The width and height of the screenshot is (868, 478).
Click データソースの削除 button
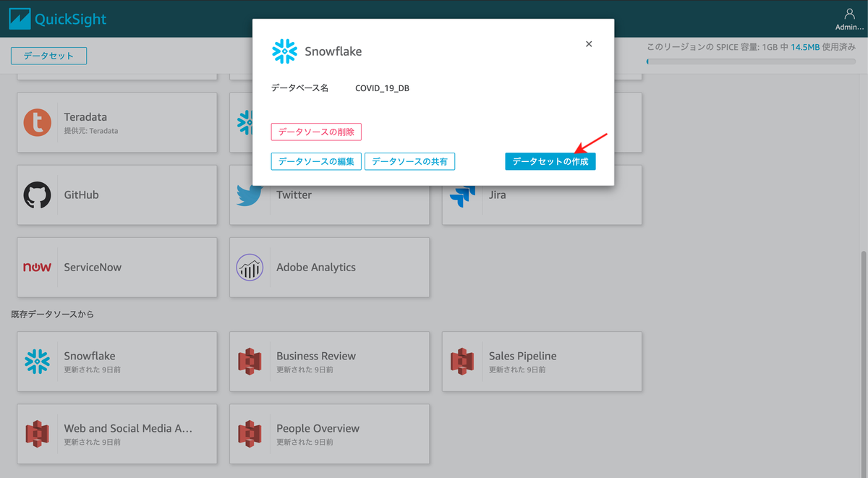316,132
